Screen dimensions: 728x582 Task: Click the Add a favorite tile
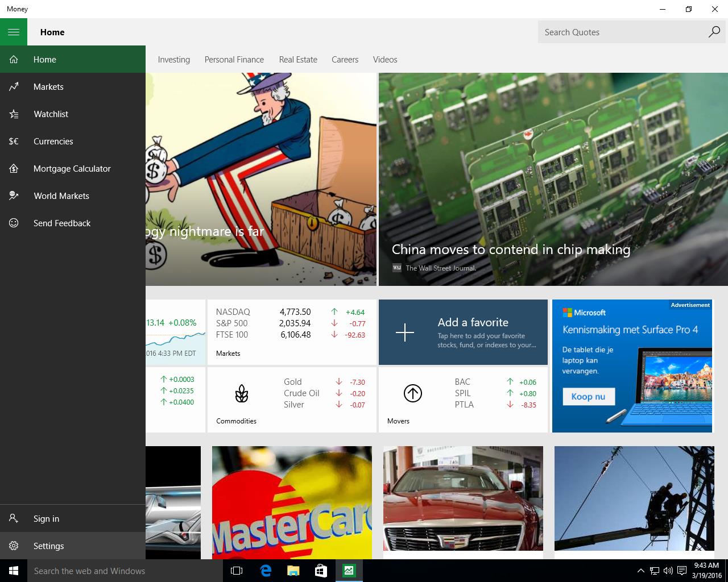[x=463, y=332]
